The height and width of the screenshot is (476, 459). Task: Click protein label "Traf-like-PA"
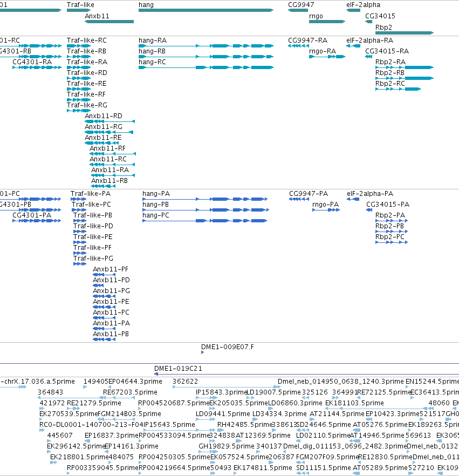click(91, 194)
